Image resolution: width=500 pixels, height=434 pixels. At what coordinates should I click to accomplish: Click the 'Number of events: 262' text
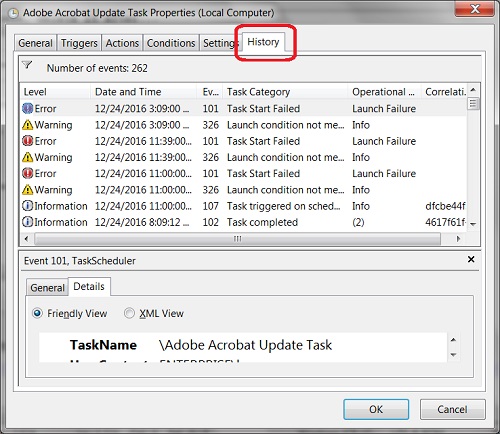97,68
